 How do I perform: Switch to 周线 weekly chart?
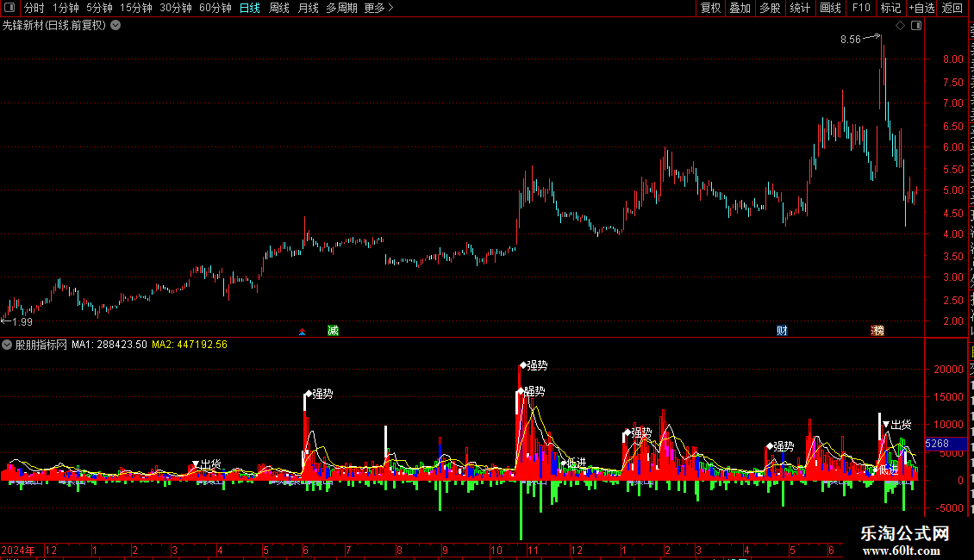pyautogui.click(x=279, y=8)
